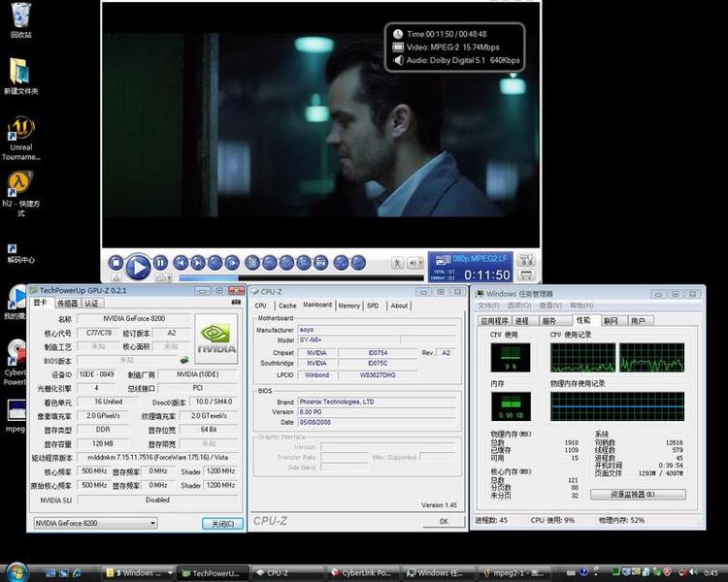Click the large Play button
This screenshot has width=728, height=582.
coord(138,267)
